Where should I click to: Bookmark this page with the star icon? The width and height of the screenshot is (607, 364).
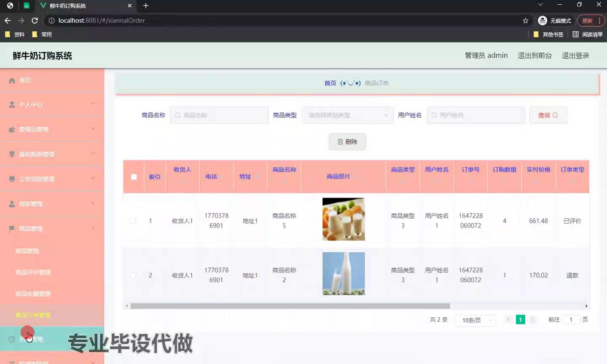[525, 21]
